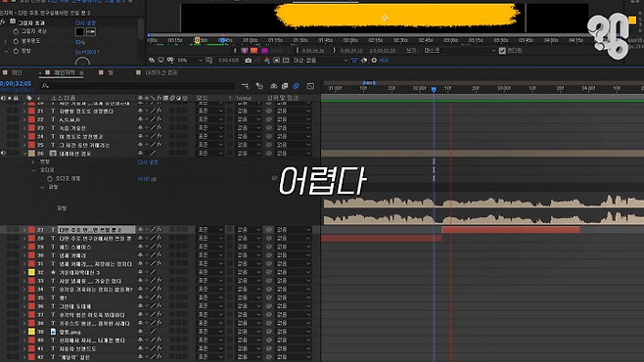Click the current timecode 0;00;32;05
Screen dimensions: 644x362
(x=16, y=84)
